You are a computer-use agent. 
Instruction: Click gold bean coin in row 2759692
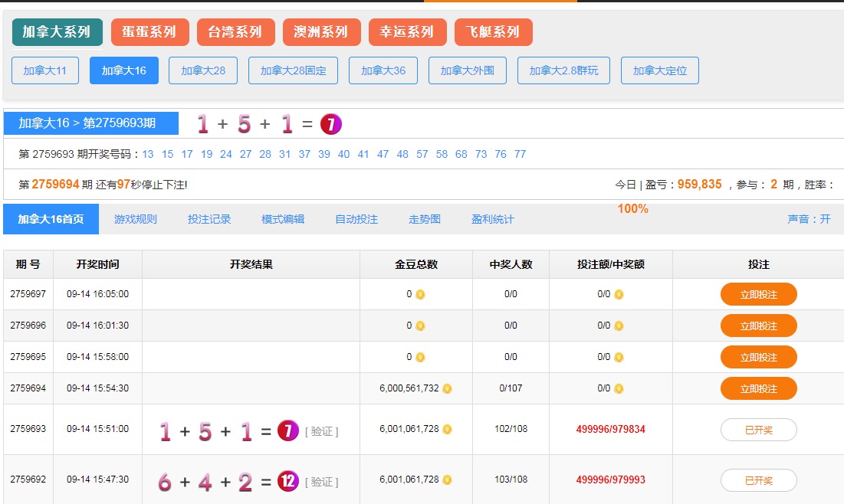(447, 480)
